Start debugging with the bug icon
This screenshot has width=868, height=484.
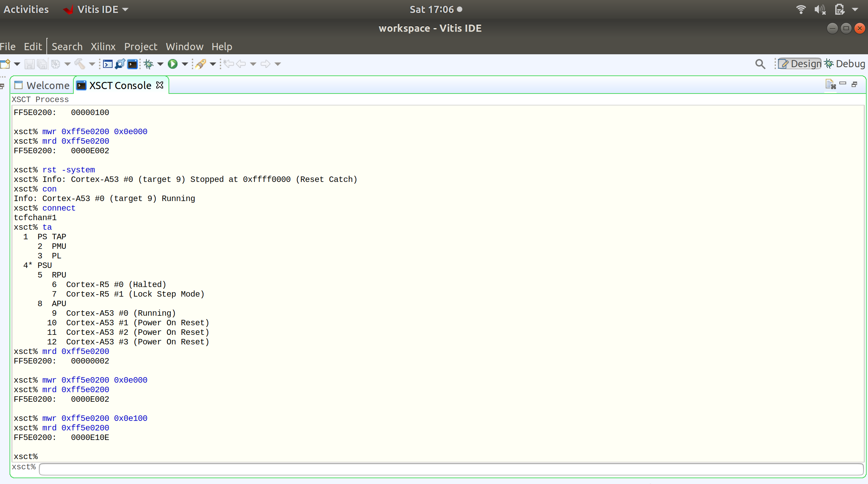pos(149,64)
